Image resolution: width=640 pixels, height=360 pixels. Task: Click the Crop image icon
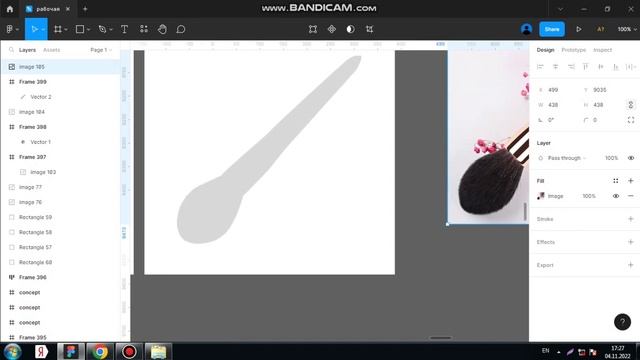point(369,29)
